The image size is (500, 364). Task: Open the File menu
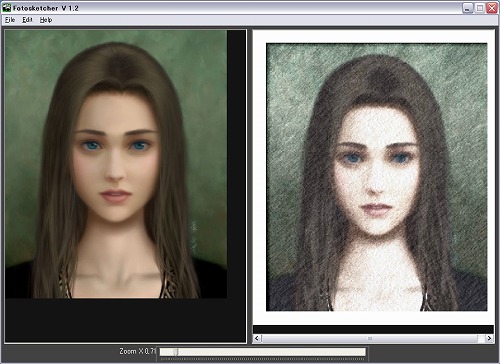[x=10, y=20]
